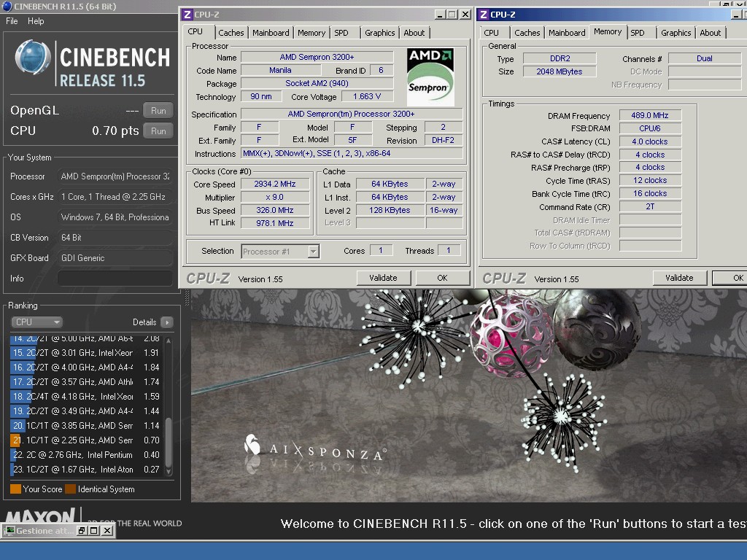Viewport: 747px width, 560px height.
Task: Click the Cinebench title bar app icon
Action: click(7, 6)
